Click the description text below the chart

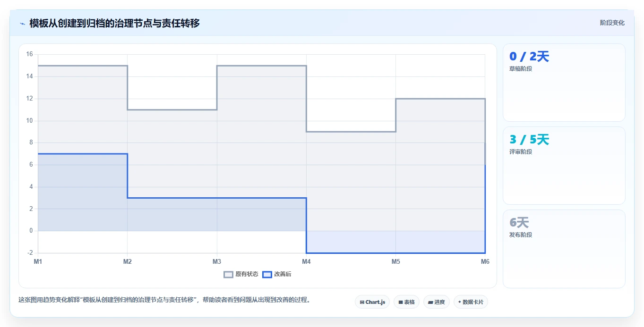164,300
